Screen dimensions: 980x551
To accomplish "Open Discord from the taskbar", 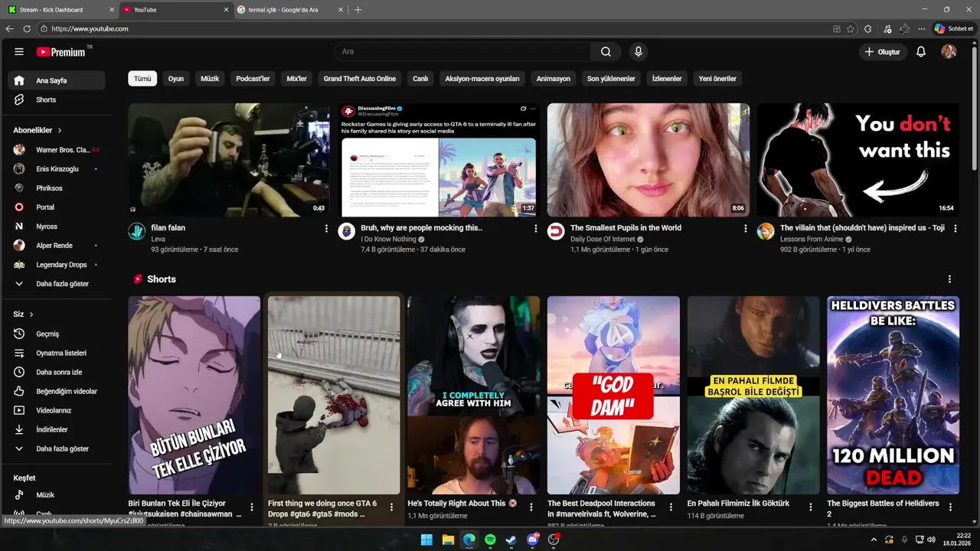I will pyautogui.click(x=532, y=540).
